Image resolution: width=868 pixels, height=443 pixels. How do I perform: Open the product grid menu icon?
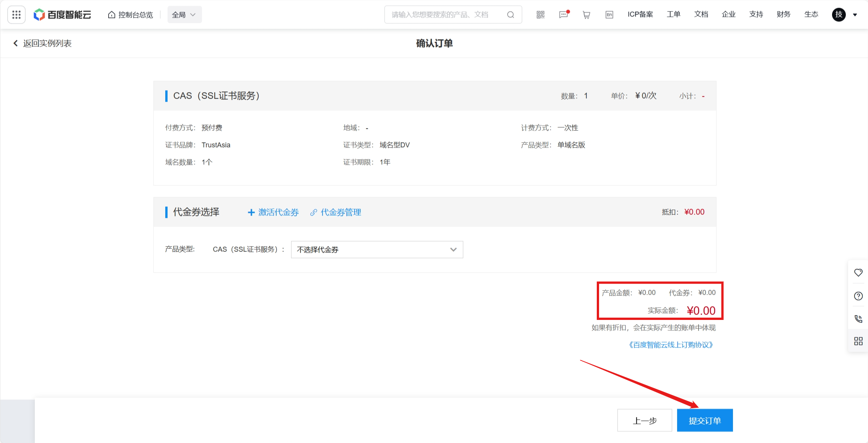pos(16,15)
